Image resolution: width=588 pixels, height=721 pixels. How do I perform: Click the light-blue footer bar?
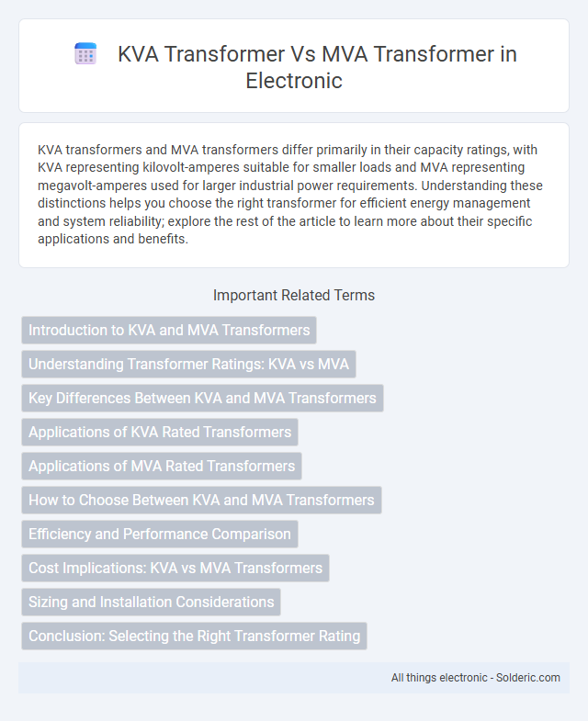(294, 678)
